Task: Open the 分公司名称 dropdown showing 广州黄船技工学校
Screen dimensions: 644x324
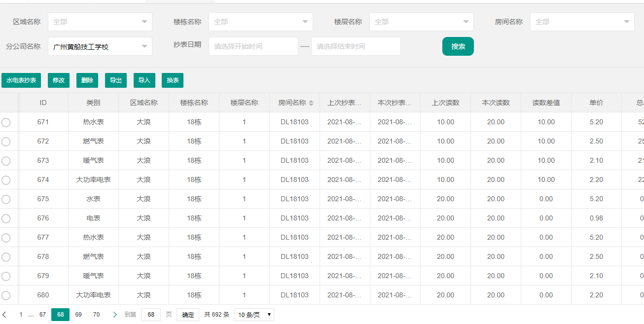Action: pos(100,46)
